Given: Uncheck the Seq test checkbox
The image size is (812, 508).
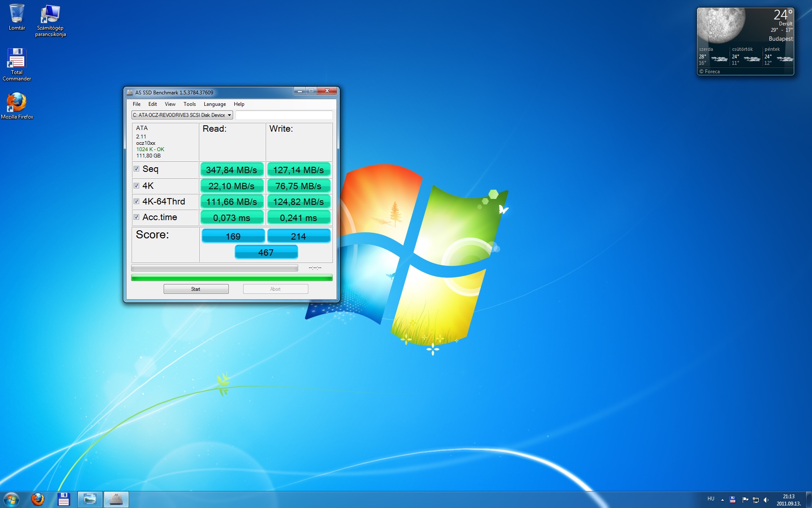Looking at the screenshot, I should point(137,169).
